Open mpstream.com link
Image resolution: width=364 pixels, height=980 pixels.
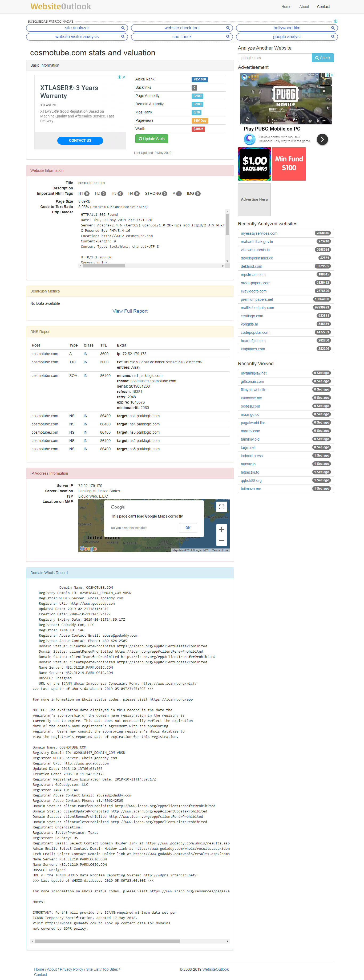tap(253, 275)
